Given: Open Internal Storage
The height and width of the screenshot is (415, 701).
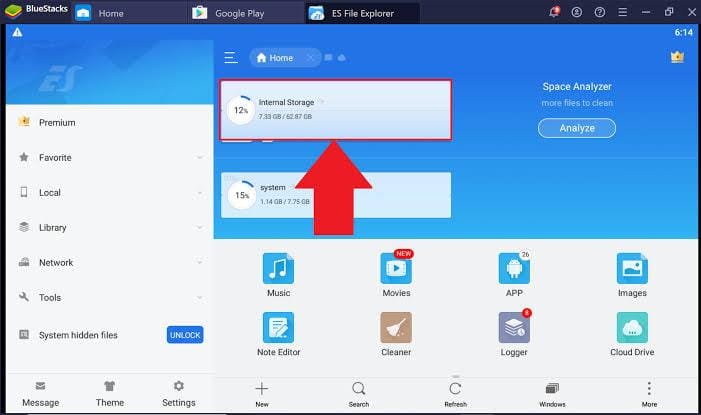Looking at the screenshot, I should point(335,110).
